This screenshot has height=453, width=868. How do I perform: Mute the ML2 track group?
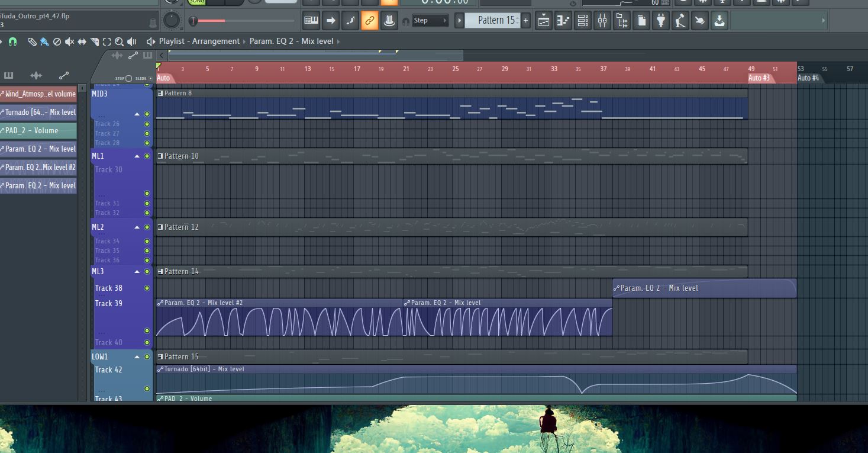[x=147, y=227]
